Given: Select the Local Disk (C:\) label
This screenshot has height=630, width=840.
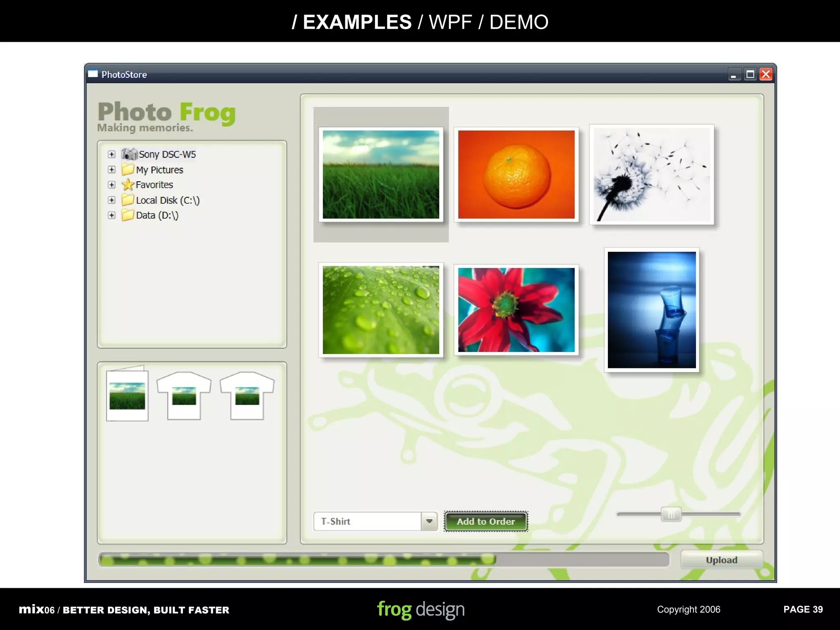Looking at the screenshot, I should pos(168,200).
